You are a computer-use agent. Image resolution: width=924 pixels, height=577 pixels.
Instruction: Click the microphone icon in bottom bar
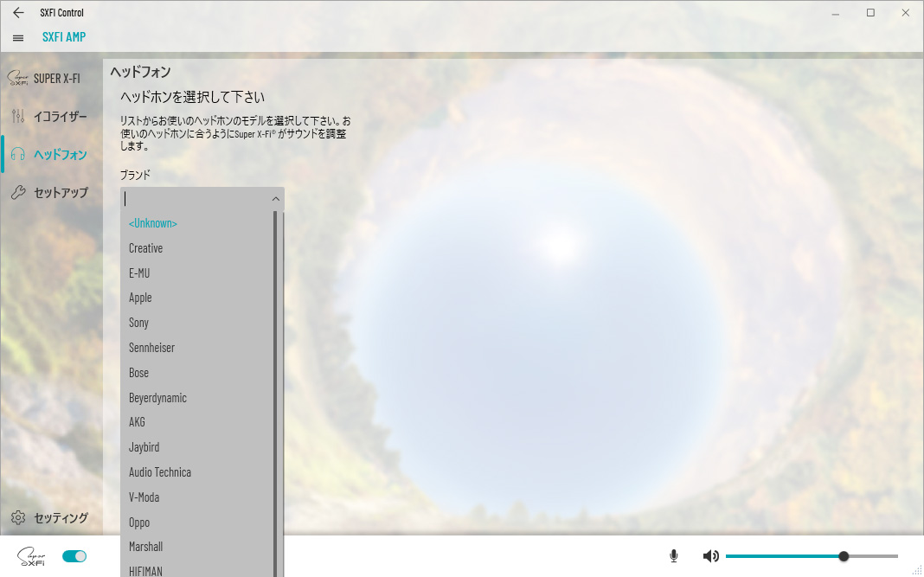tap(674, 555)
